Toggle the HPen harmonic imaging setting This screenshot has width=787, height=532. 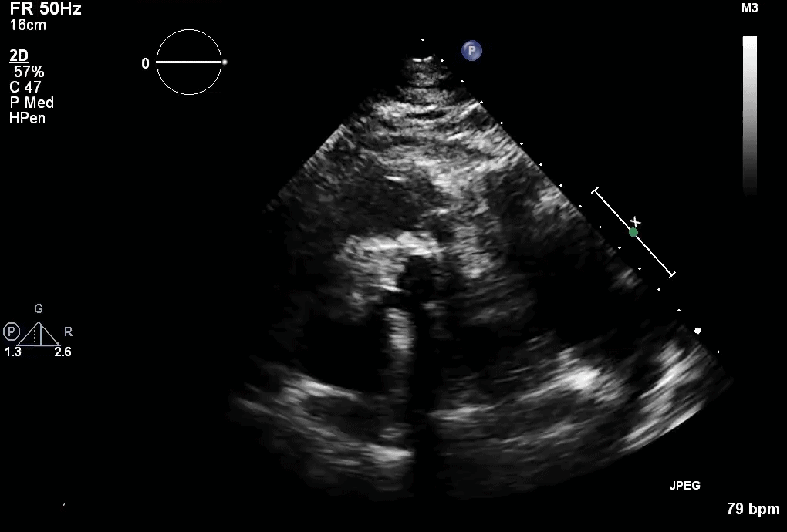26,118
